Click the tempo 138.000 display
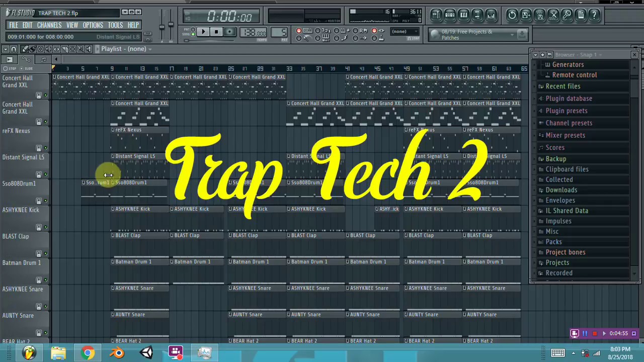 pos(254,33)
